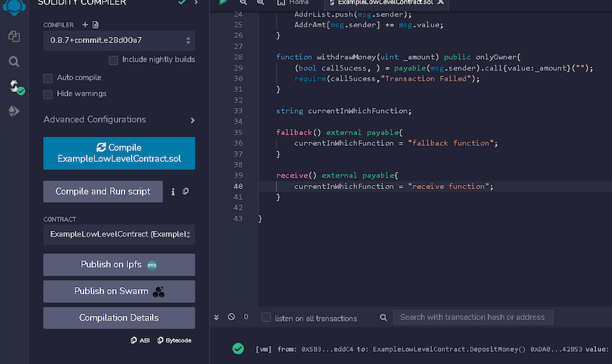Select the ExampleLowLevelContract.sol editor tab
612x364 pixels.
(386, 2)
